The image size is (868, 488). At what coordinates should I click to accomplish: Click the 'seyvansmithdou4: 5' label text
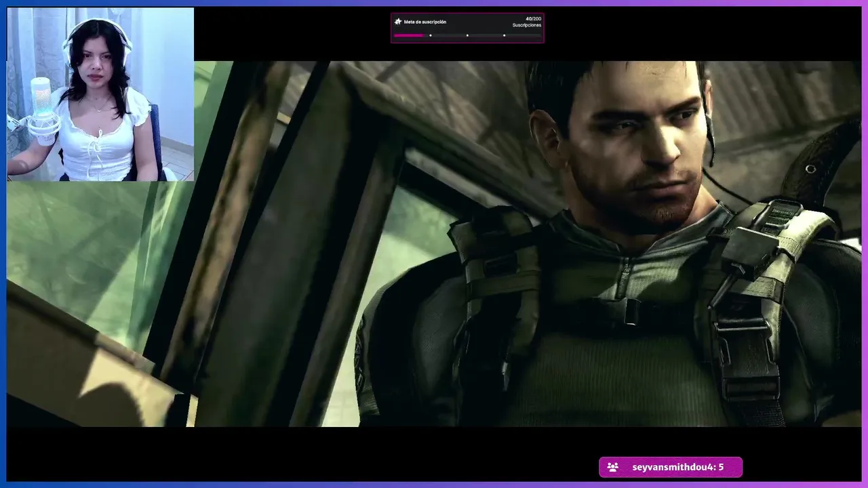pos(677,467)
